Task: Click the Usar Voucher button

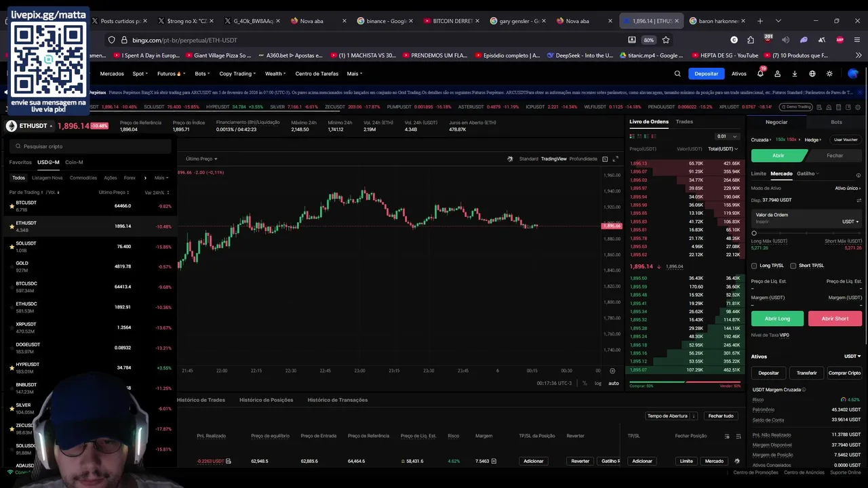Action: [846, 140]
